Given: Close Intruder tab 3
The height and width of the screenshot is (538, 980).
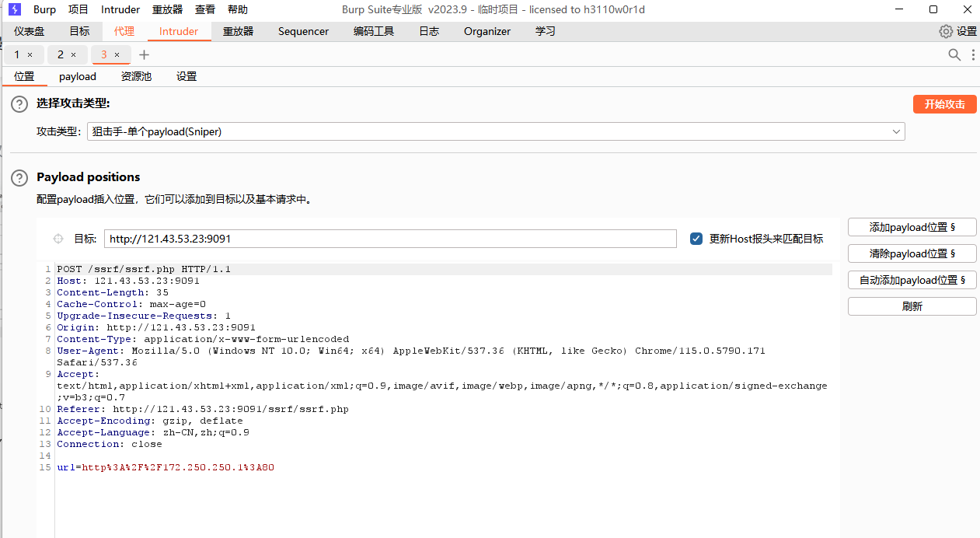Looking at the screenshot, I should click(x=117, y=54).
